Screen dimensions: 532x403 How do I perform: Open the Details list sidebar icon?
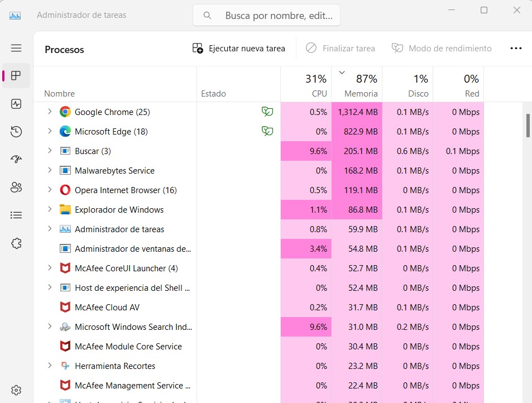[x=16, y=215]
